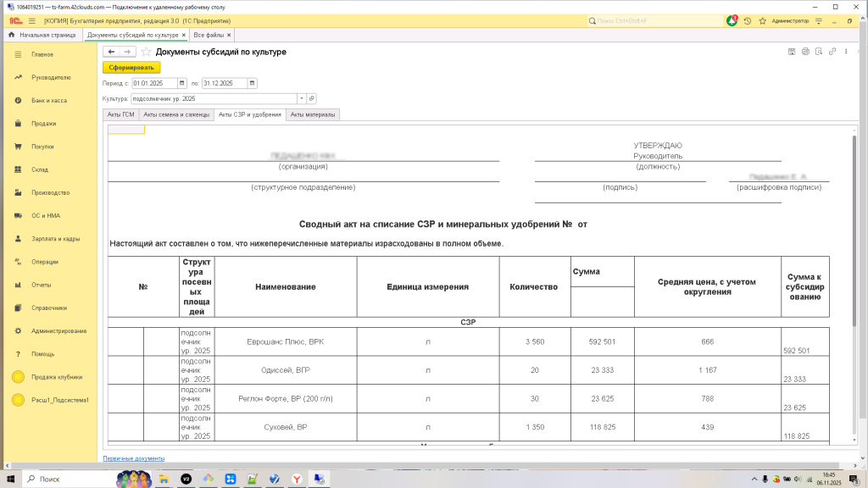Select Акты СЗР и удобрения tab
Viewport: 868px width, 488px height.
(250, 114)
